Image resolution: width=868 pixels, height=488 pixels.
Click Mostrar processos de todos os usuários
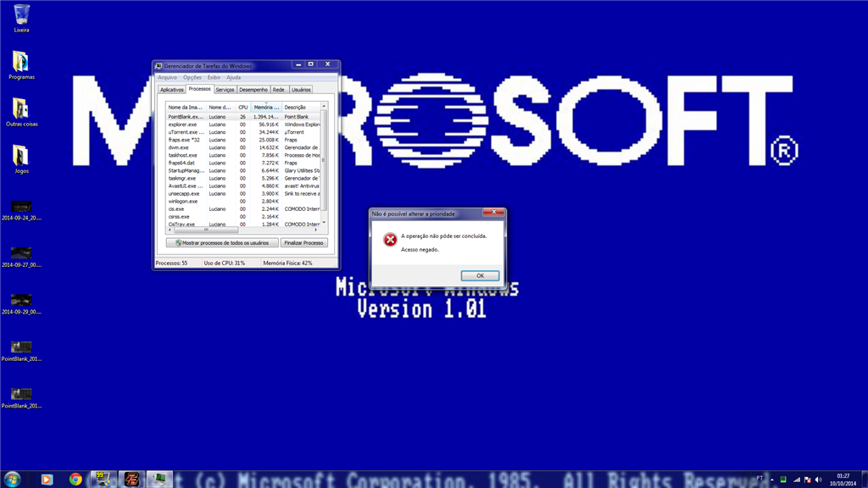(222, 243)
